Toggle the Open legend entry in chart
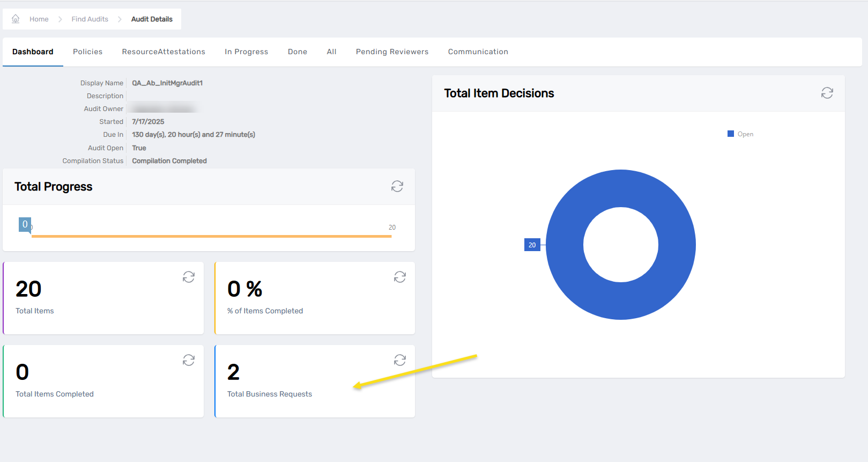This screenshot has width=868, height=462. [x=740, y=134]
